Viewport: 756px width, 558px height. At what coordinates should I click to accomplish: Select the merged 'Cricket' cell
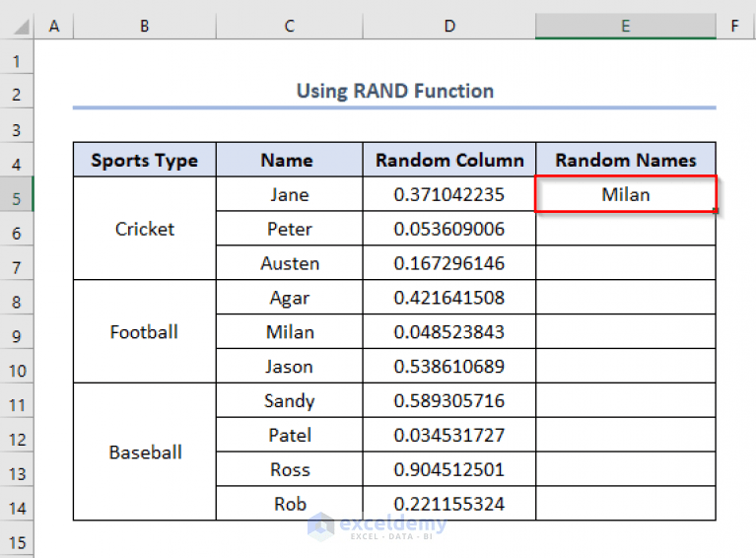[x=145, y=229]
